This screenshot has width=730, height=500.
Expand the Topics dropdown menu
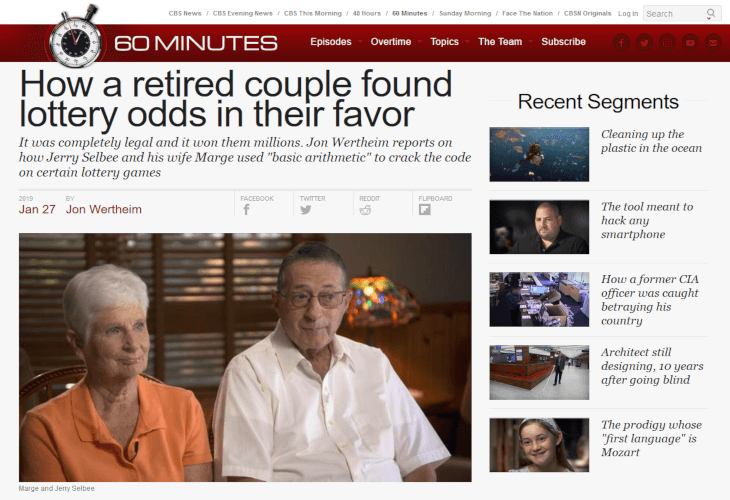[x=445, y=42]
